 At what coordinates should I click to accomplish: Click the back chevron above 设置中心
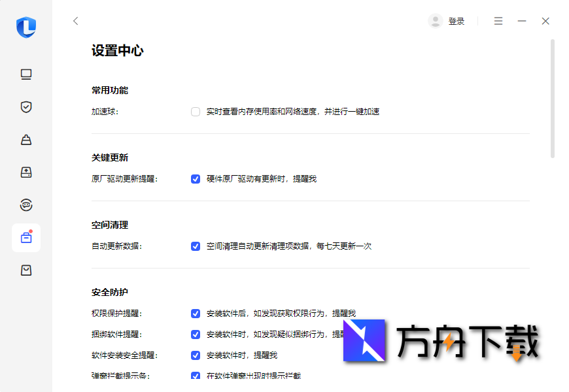click(75, 20)
